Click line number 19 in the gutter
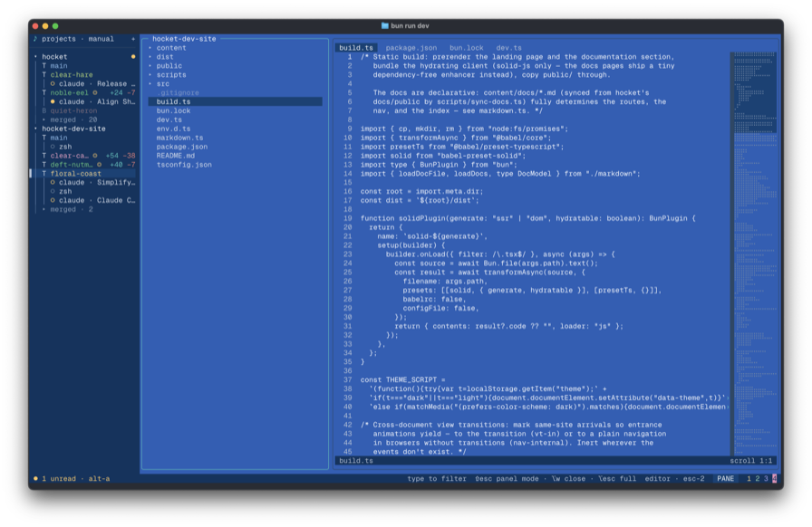This screenshot has width=812, height=527. (347, 218)
